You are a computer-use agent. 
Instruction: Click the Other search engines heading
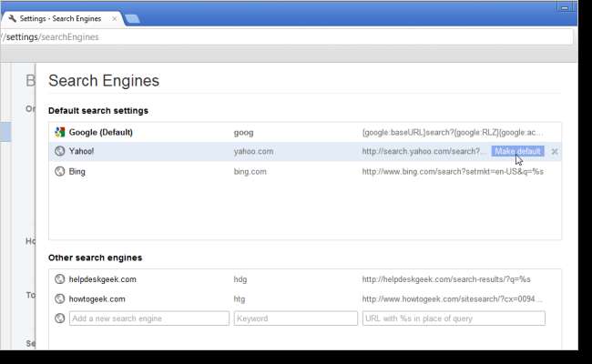click(x=95, y=258)
